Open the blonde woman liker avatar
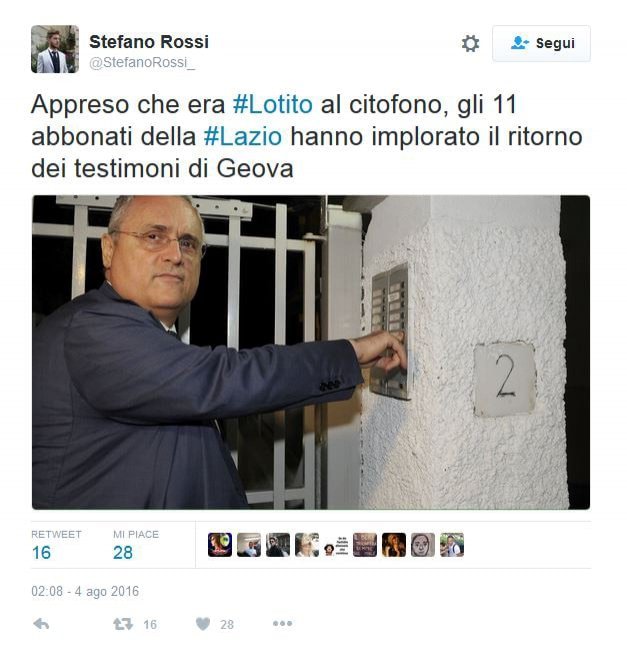 [x=394, y=545]
